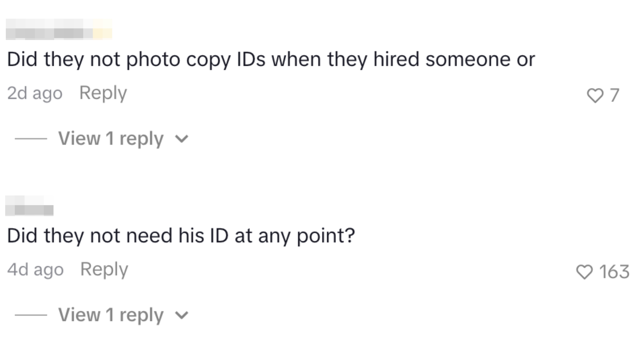Click the comment text 'Did they not photo copy IDs'
The width and height of the screenshot is (644, 338).
pos(271,60)
